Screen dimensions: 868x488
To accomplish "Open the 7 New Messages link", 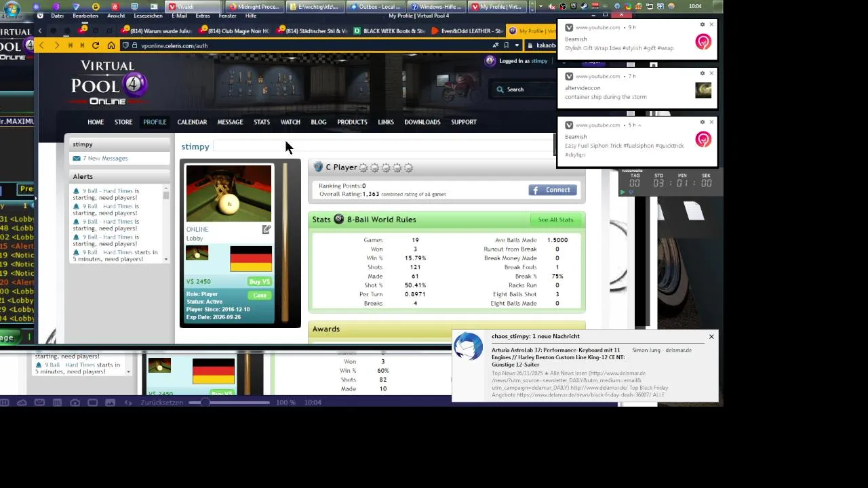I will click(105, 159).
